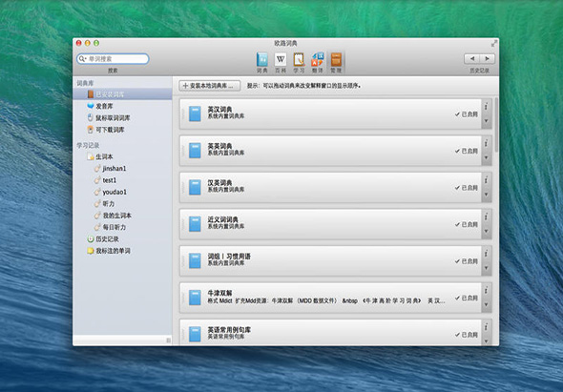The width and height of the screenshot is (563, 392).
Task: Click the 牛津双解 blue book icon
Action: tap(195, 298)
